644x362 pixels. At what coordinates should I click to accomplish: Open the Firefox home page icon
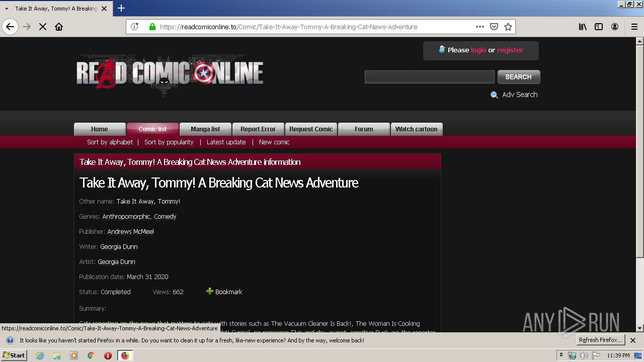59,27
